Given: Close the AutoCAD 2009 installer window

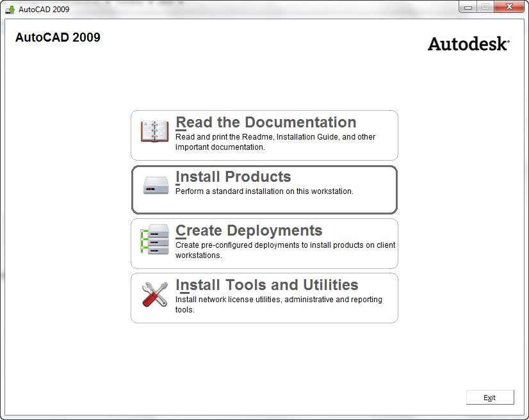Looking at the screenshot, I should [x=509, y=6].
